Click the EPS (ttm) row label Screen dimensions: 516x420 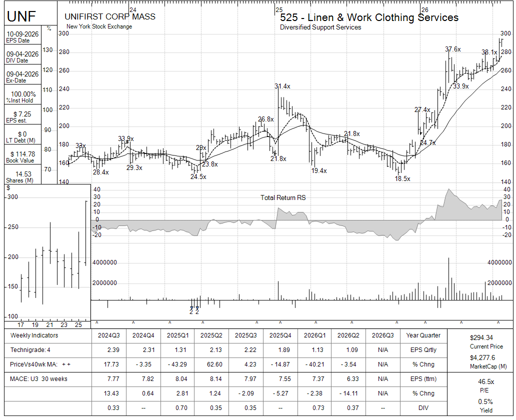click(x=423, y=379)
